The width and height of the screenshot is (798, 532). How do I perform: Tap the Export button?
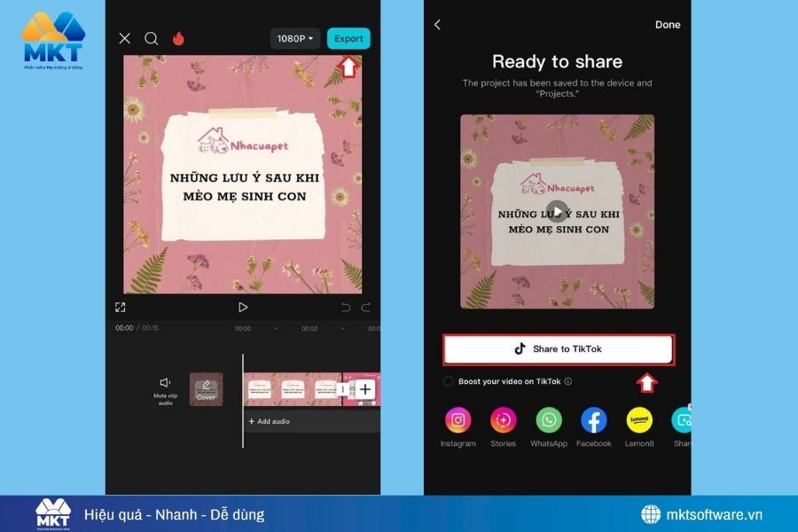(348, 38)
